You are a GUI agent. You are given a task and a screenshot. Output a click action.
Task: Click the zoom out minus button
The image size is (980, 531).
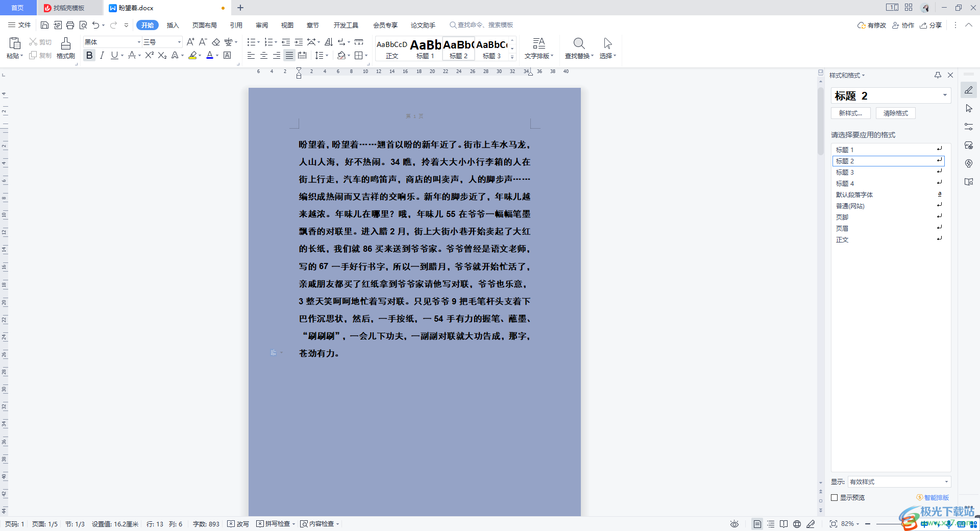pyautogui.click(x=867, y=524)
